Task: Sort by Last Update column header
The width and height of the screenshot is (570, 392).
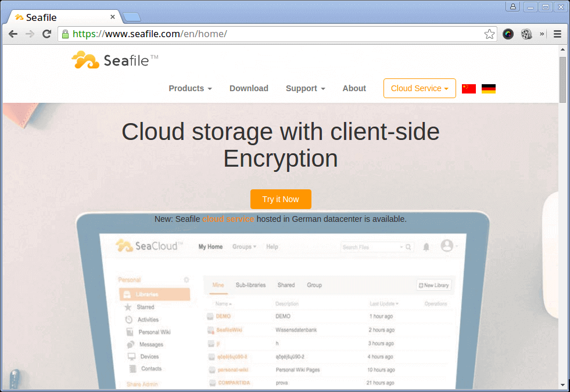Action: click(384, 304)
